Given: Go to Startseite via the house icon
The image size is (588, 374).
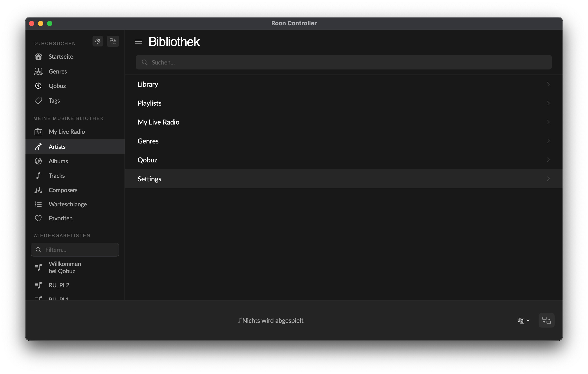Looking at the screenshot, I should (38, 56).
